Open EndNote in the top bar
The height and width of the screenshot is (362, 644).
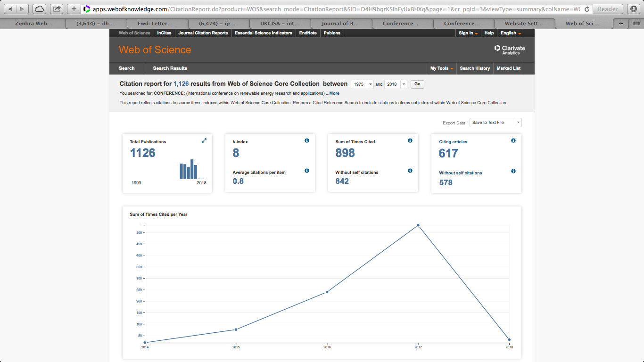pos(308,33)
